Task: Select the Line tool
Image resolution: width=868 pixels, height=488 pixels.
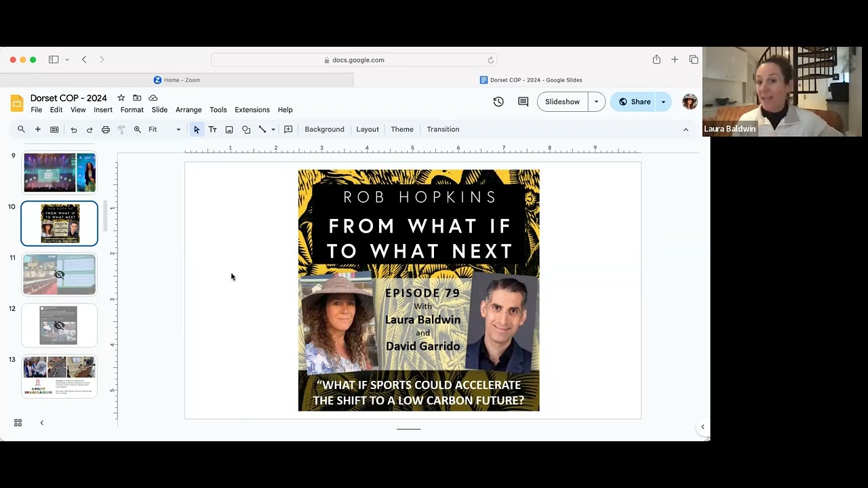Action: tap(262, 129)
